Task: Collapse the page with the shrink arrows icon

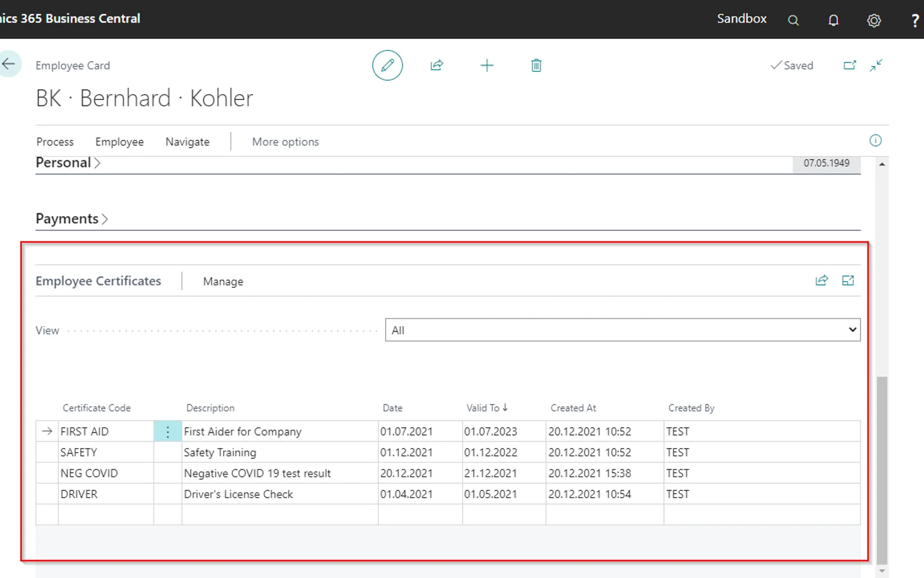Action: pos(876,65)
